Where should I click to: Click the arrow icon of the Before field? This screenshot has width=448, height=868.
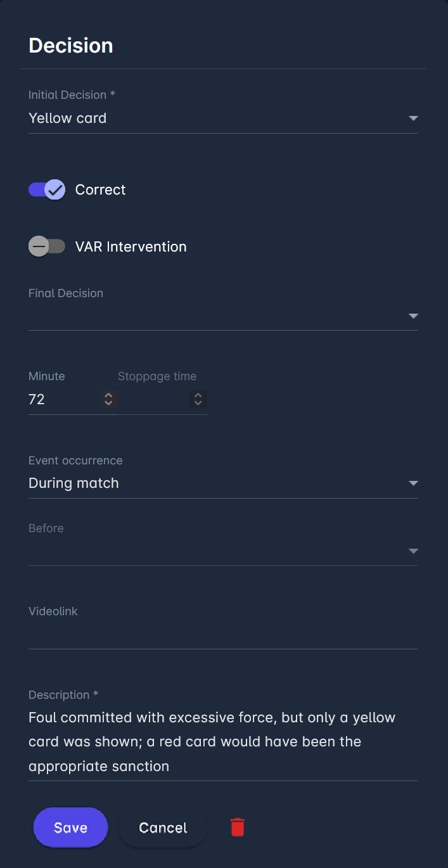click(x=413, y=551)
